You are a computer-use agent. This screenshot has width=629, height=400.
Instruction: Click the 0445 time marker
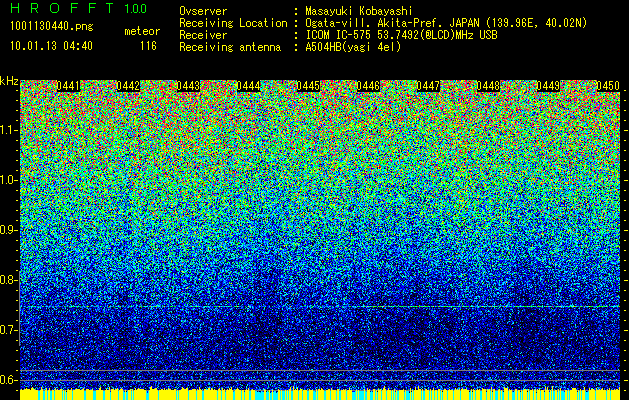tap(308, 86)
